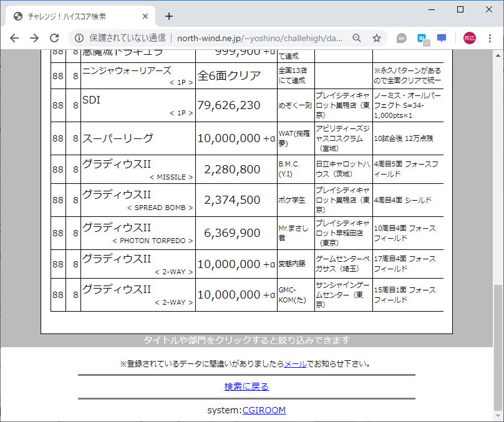
Task: Reload the current page
Action: coord(54,38)
